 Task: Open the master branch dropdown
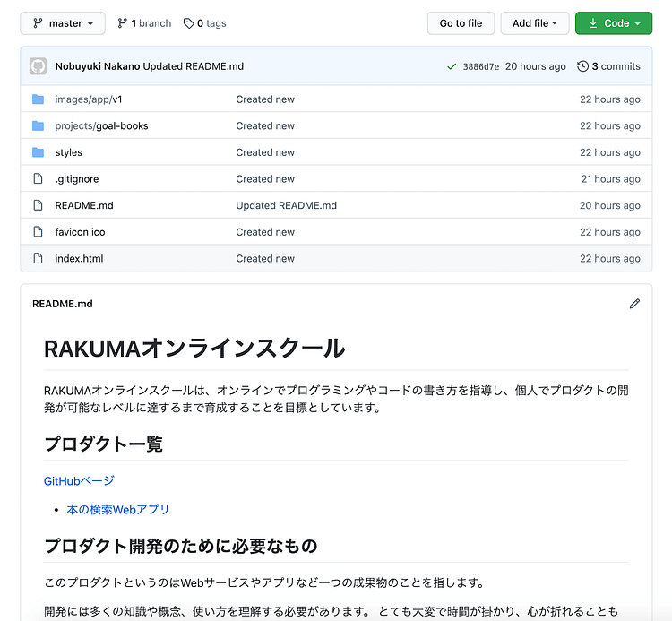63,23
